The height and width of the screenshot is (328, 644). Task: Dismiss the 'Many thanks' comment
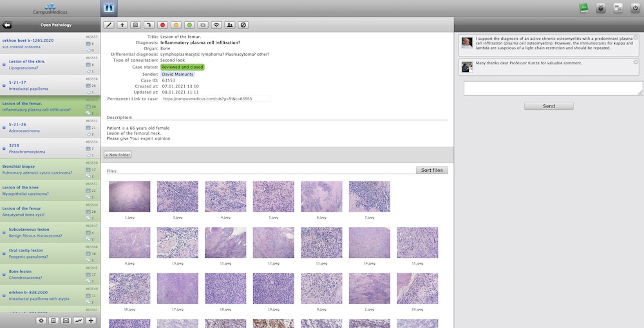[636, 62]
